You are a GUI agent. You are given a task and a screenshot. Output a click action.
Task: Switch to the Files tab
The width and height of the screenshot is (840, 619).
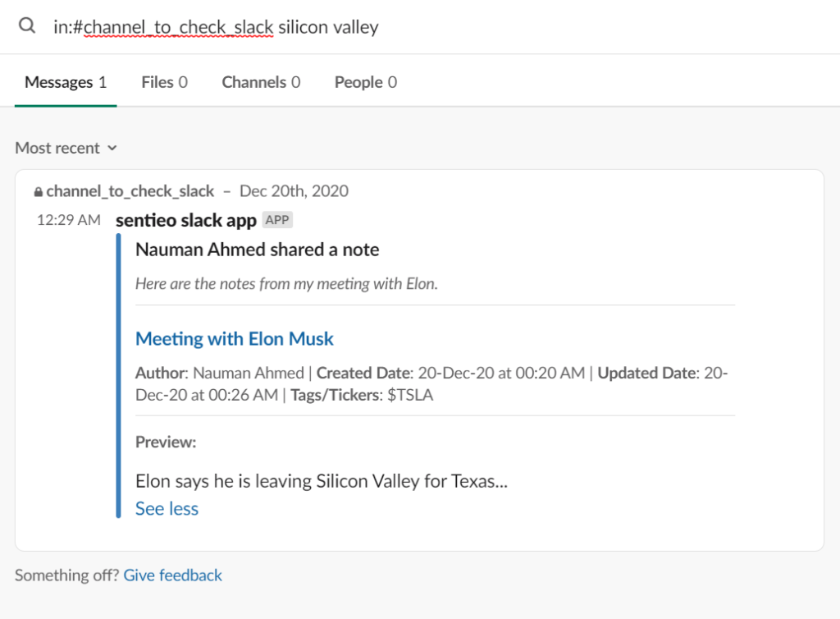pyautogui.click(x=164, y=82)
